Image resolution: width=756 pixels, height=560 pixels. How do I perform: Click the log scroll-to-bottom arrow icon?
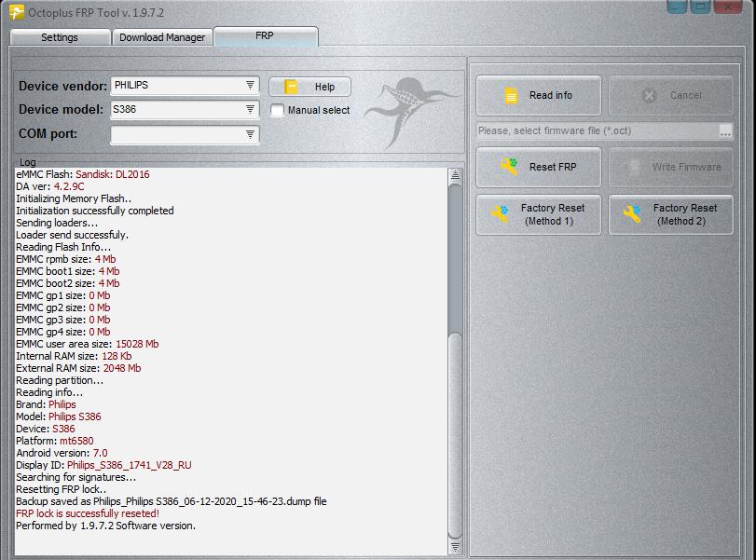[455, 547]
